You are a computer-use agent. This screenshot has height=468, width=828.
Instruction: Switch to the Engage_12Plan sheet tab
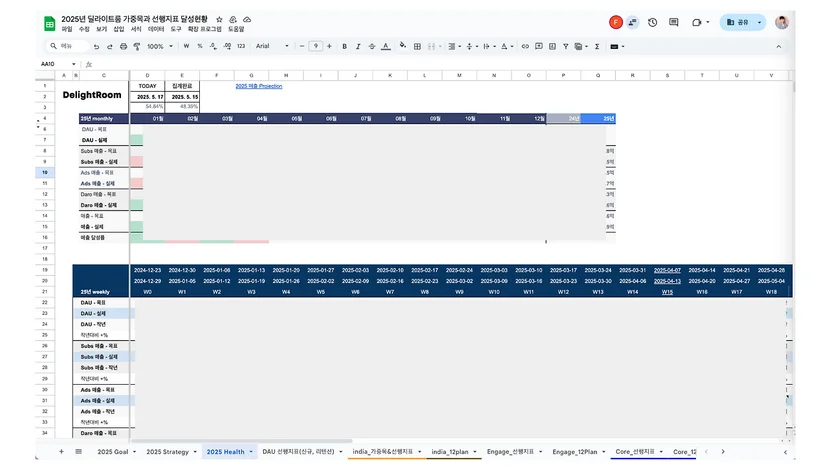[575, 452]
